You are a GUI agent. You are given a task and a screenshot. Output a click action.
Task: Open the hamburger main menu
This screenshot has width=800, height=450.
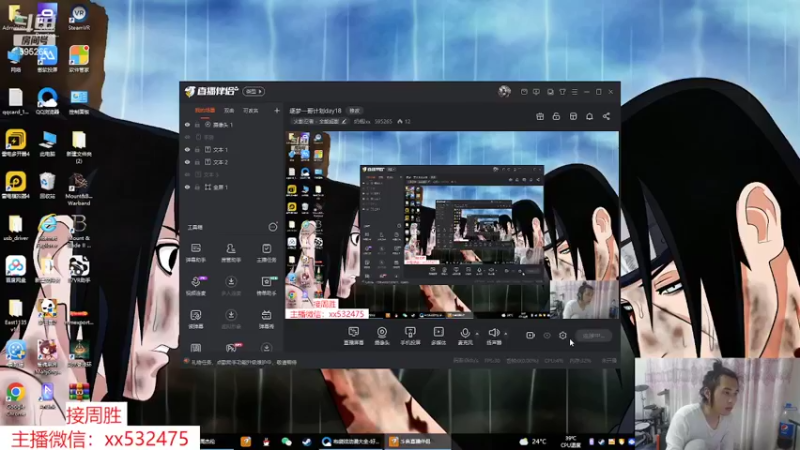pyautogui.click(x=574, y=92)
